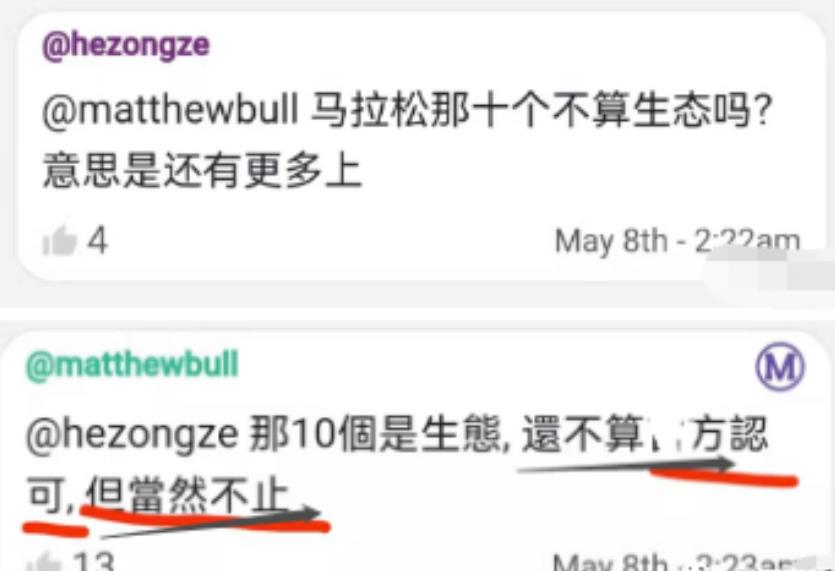This screenshot has height=571, width=835.
Task: Click the thumbs-up icon on matthewbull's reply
Action: click(44, 562)
